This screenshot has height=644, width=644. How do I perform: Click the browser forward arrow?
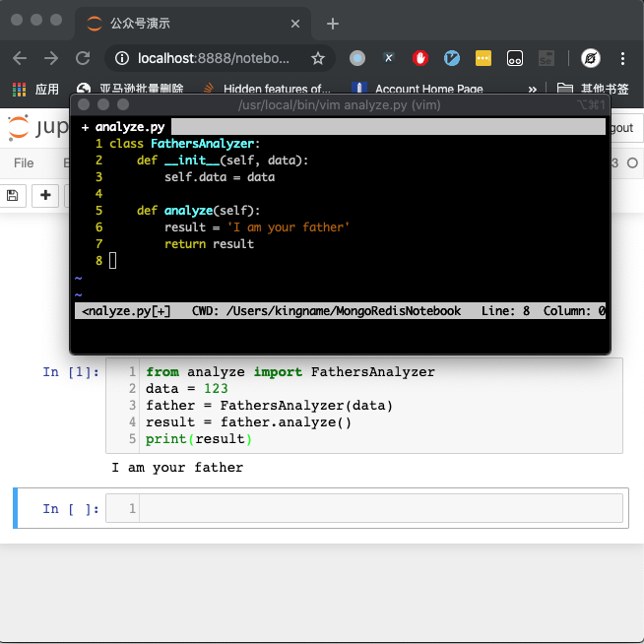[x=51, y=58]
